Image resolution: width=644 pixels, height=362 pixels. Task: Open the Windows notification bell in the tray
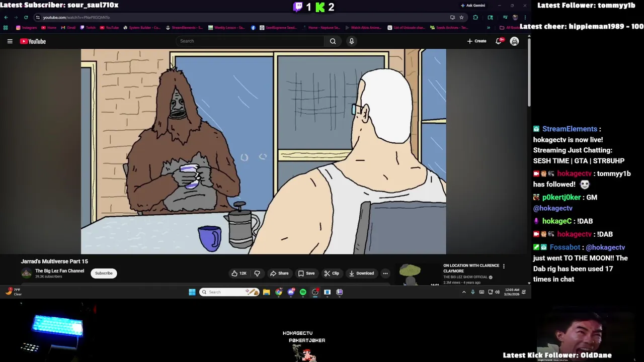[x=523, y=292]
